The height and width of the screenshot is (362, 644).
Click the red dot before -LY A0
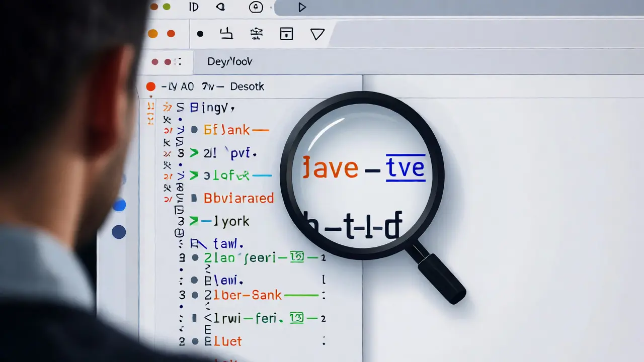[x=150, y=86]
